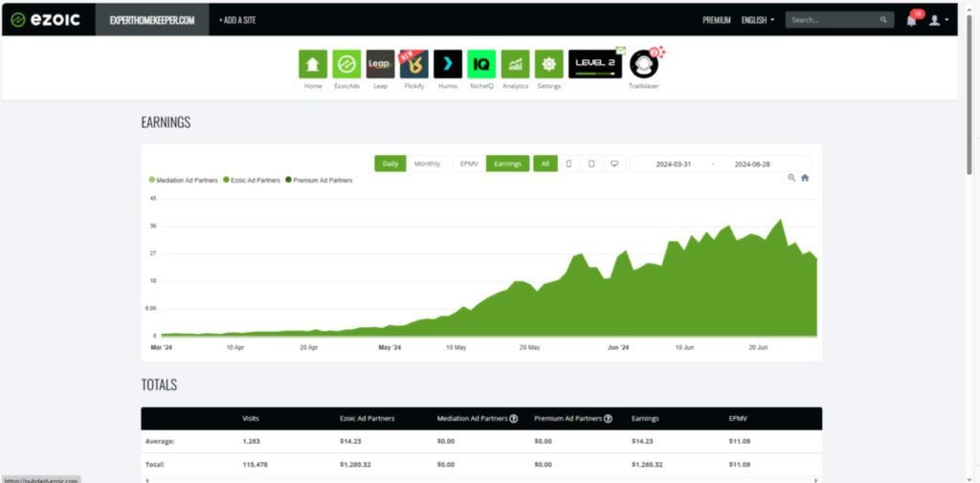Open the notifications bell

[911, 20]
